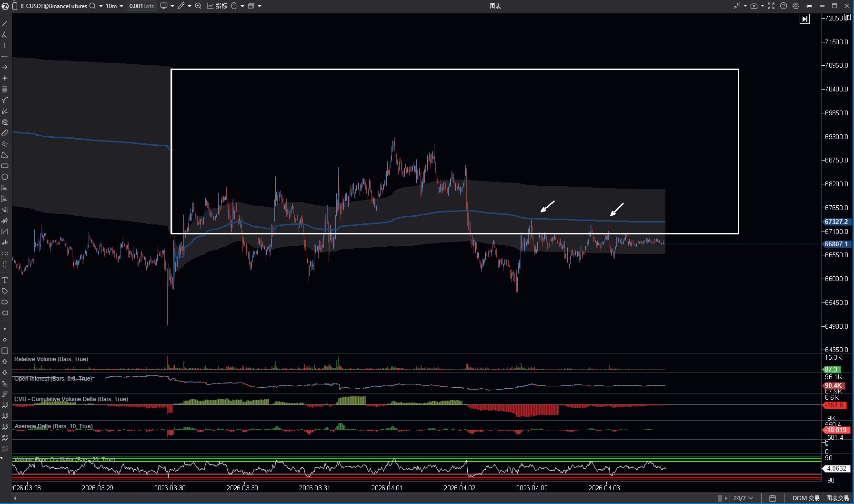Toggle fullscreen chart mode
The width and height of the screenshot is (854, 504).
(771, 6)
